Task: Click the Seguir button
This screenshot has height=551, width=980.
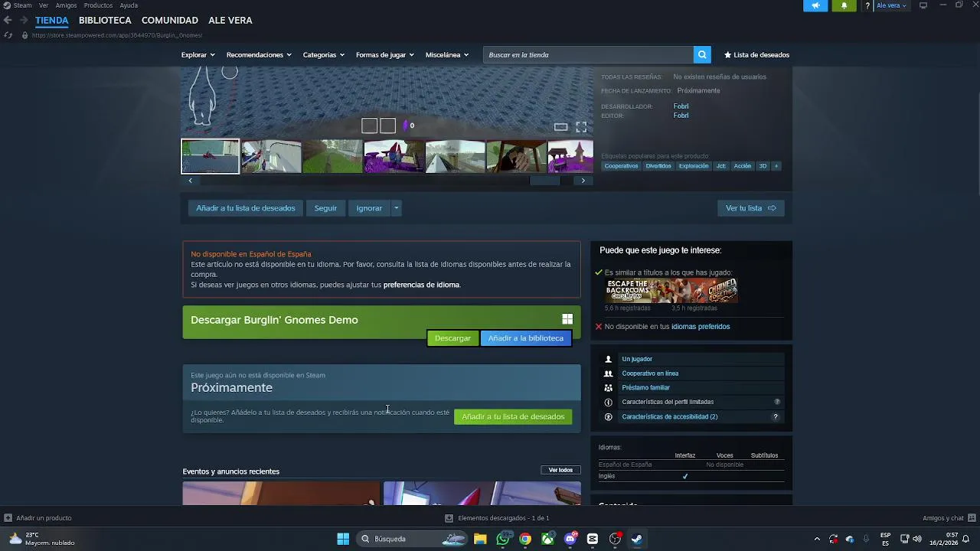Action: pos(325,208)
